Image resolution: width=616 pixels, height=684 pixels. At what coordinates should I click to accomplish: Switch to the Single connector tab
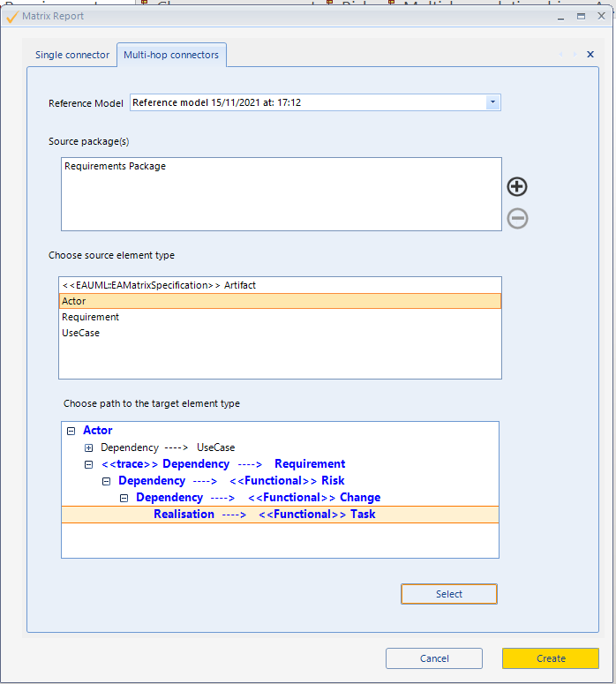[x=72, y=55]
